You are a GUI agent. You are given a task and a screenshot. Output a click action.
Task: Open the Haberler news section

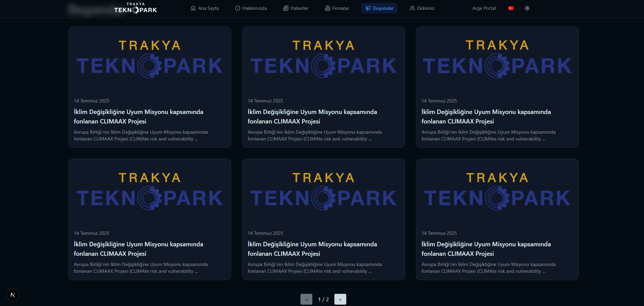[x=296, y=8]
